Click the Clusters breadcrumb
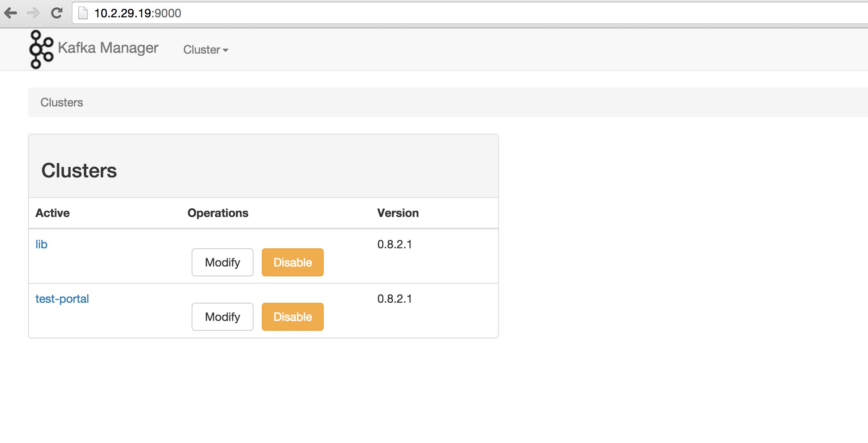 [62, 102]
